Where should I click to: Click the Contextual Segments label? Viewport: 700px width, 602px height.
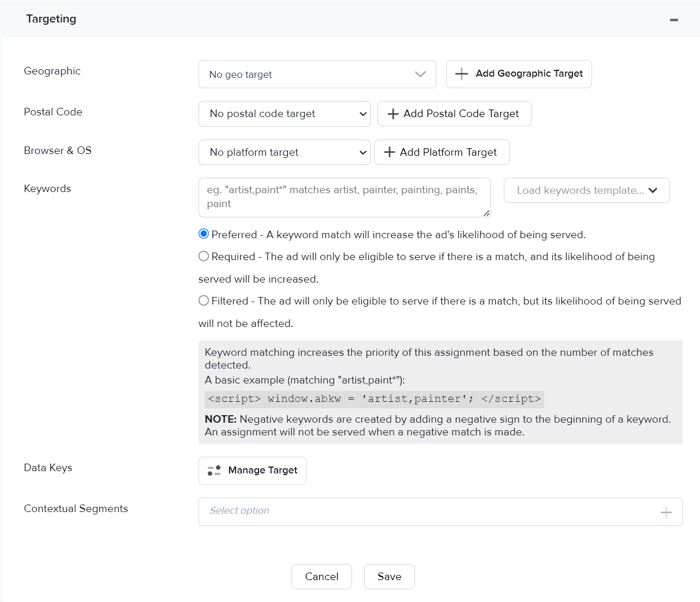pyautogui.click(x=76, y=509)
